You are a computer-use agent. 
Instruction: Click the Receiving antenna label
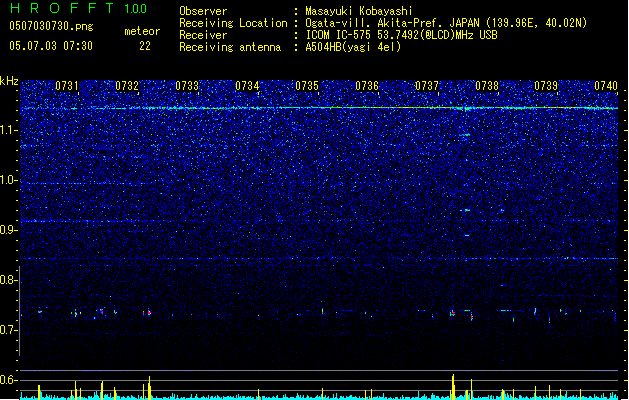[x=230, y=47]
